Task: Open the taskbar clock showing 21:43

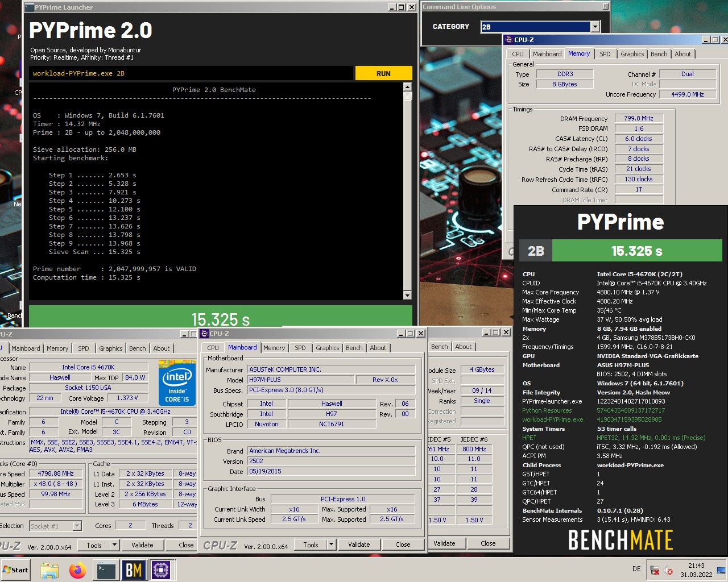Action: point(696,570)
